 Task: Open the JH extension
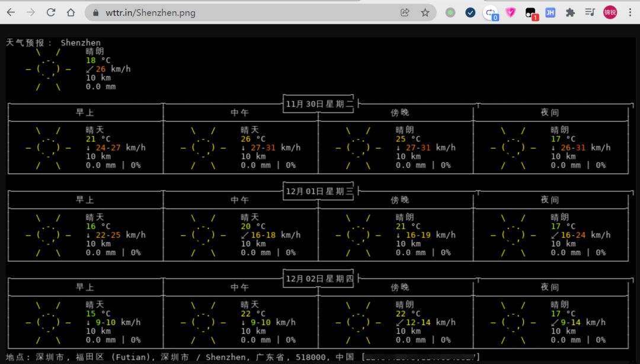click(550, 12)
